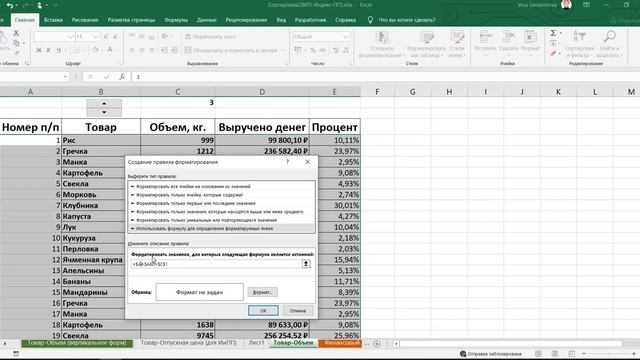Select rule type 'Форматировать только ячейки, которые содержат'

point(222,195)
